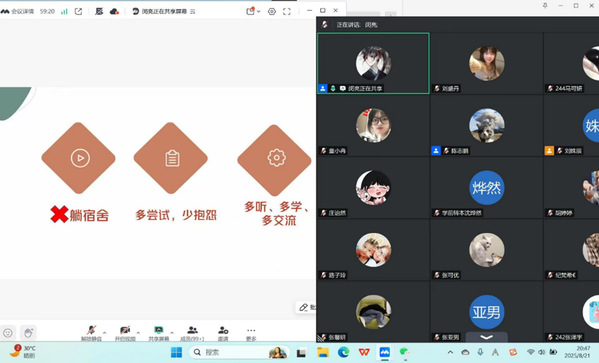The height and width of the screenshot is (363, 599).
Task: Toggle the raise hand icon
Action: 28,333
